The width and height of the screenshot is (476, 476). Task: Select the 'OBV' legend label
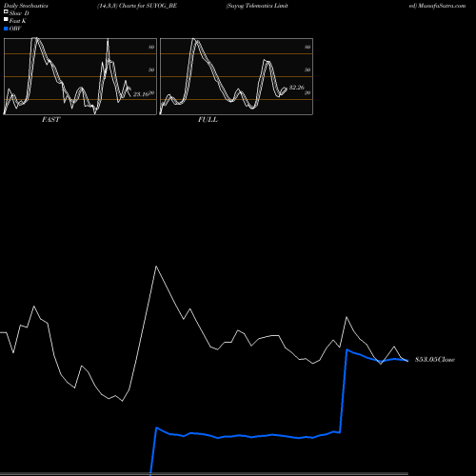[x=15, y=29]
